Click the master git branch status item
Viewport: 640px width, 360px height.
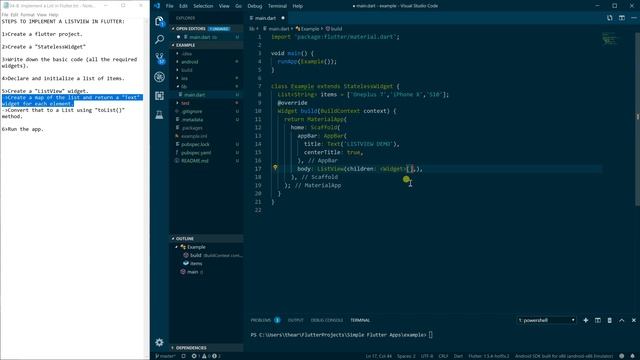coord(165,356)
